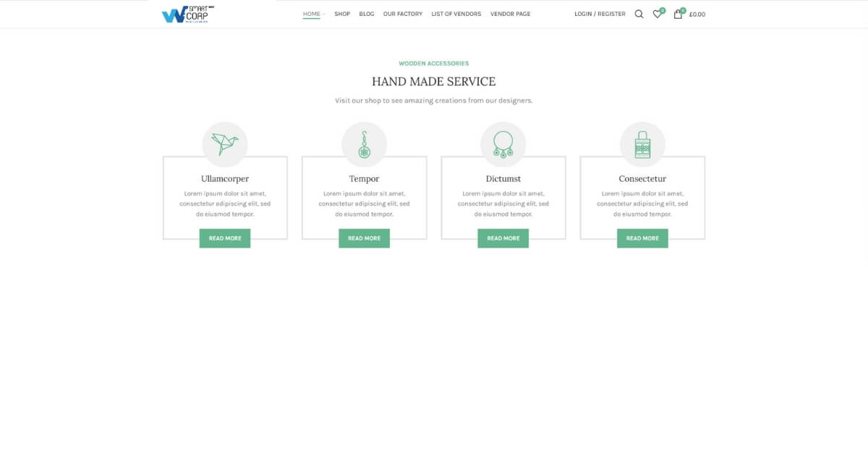The width and height of the screenshot is (868, 456).
Task: Click the earring icon above Tempor
Action: (x=364, y=144)
